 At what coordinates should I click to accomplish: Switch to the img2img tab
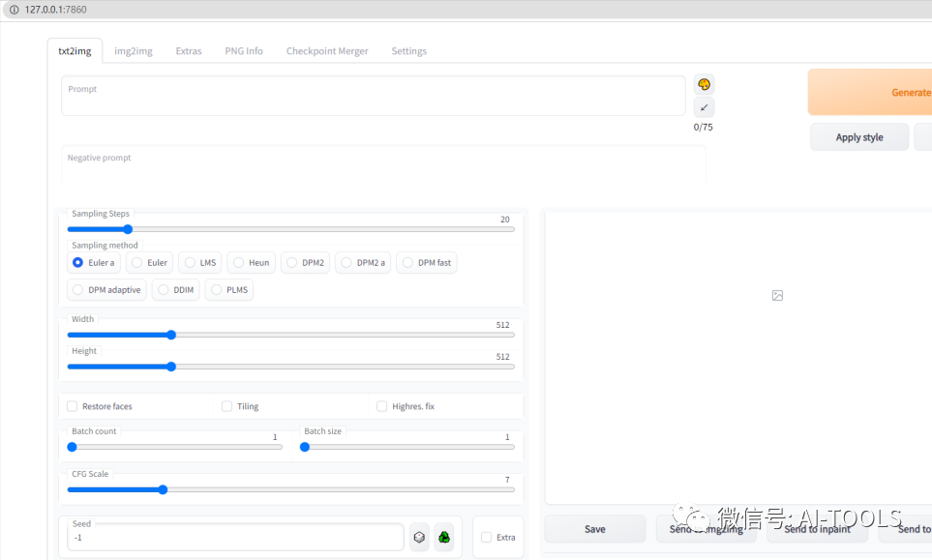point(134,51)
